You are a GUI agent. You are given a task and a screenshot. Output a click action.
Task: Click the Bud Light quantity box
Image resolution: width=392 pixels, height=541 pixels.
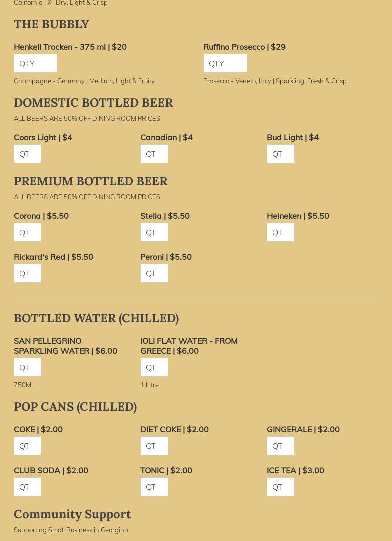coord(280,154)
